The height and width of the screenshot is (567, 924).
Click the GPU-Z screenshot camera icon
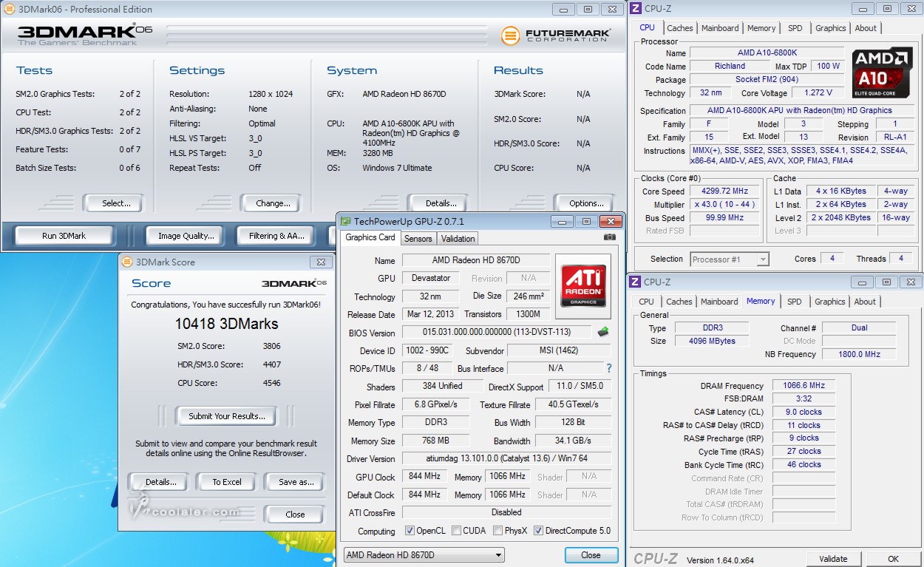609,237
